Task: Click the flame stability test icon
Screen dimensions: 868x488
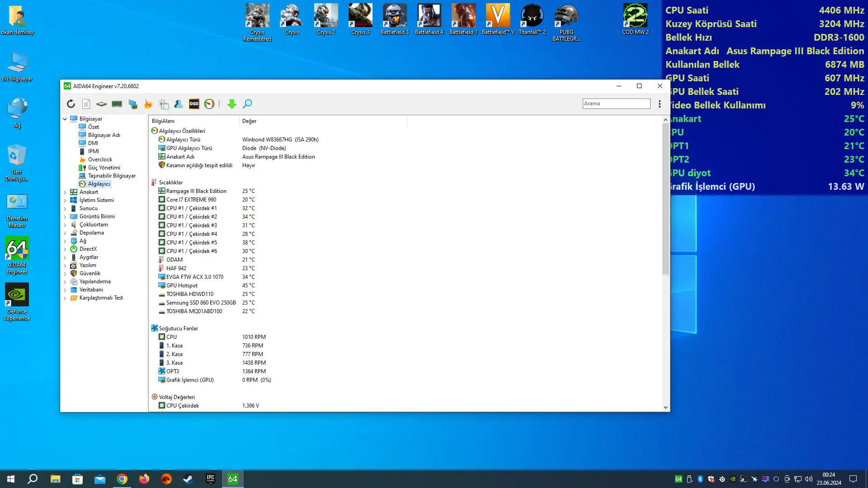Action: pos(148,104)
